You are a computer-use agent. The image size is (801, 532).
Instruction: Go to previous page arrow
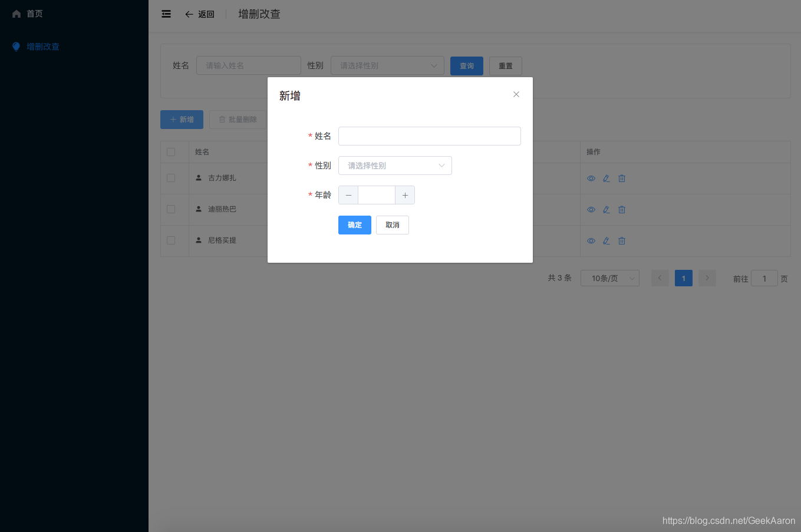(660, 278)
